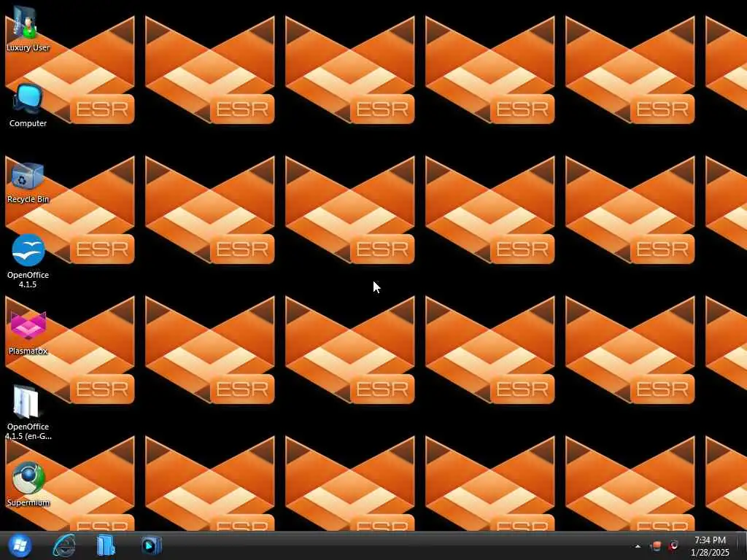
Task: Show hidden system tray icons
Action: [x=638, y=546]
